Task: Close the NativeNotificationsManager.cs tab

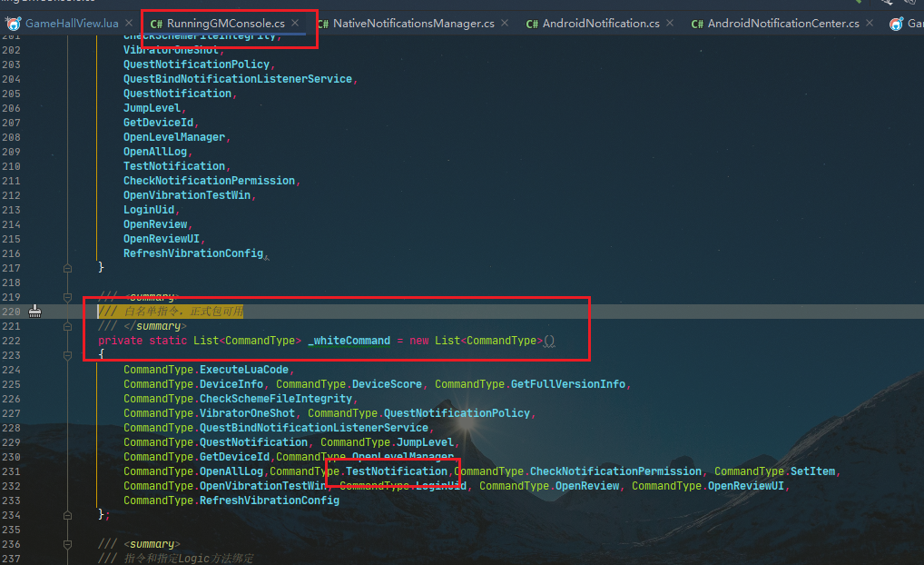Action: [x=505, y=23]
